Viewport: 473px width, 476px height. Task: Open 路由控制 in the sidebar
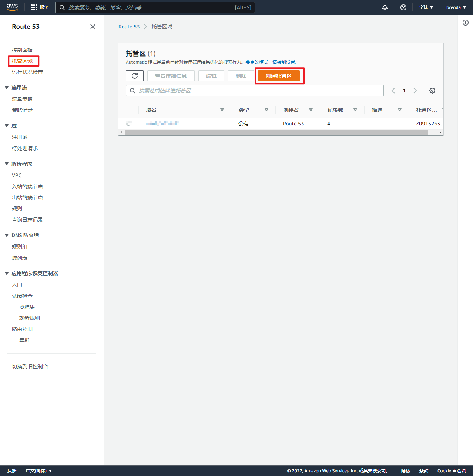(x=22, y=329)
